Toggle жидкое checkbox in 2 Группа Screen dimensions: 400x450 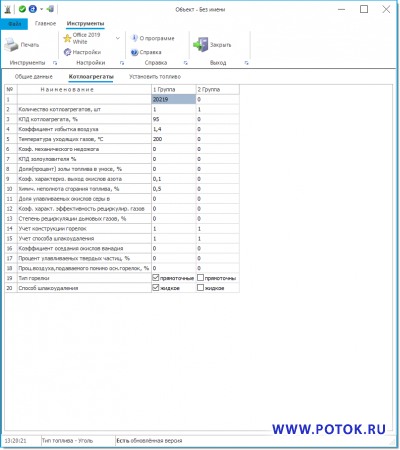pyautogui.click(x=200, y=288)
